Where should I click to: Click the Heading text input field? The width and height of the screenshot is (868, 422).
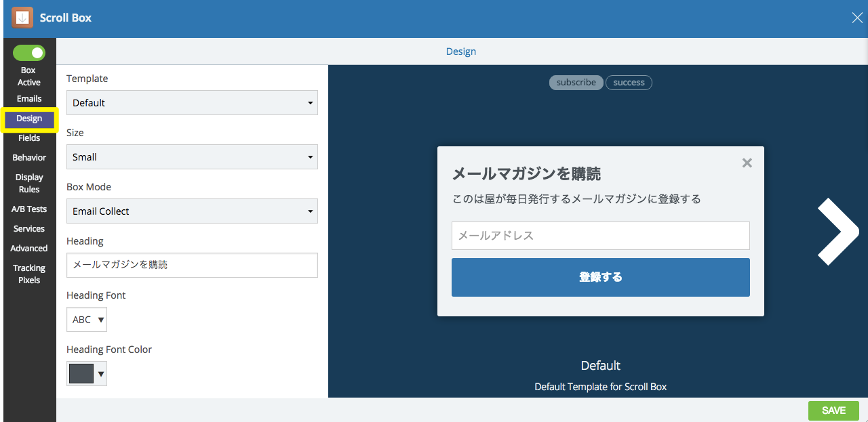[192, 265]
